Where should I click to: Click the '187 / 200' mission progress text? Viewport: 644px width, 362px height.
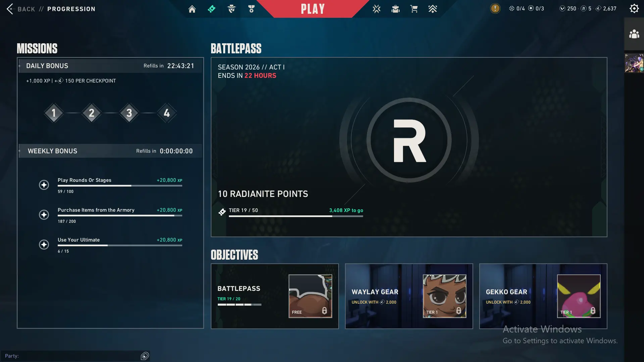(x=67, y=221)
